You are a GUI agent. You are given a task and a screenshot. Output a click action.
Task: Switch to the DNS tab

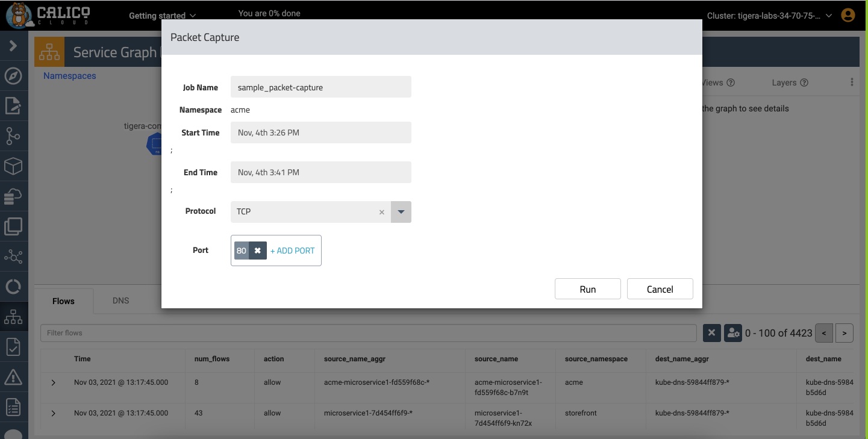pyautogui.click(x=121, y=300)
